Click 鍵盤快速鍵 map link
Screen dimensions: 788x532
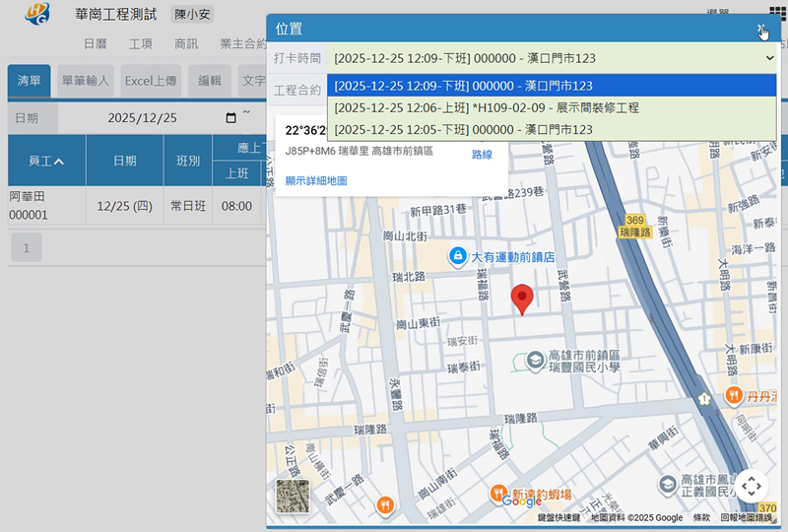coord(558,518)
